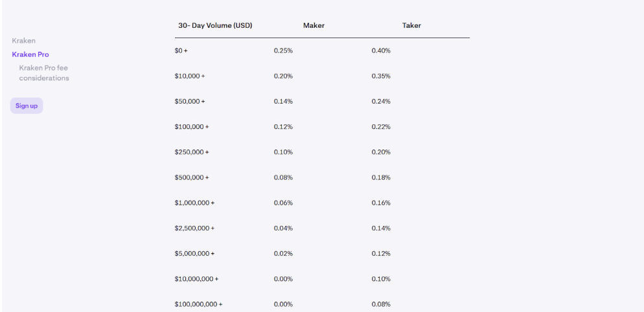Choose the $250,000+ volume tier
The width and height of the screenshot is (644, 312).
(192, 152)
